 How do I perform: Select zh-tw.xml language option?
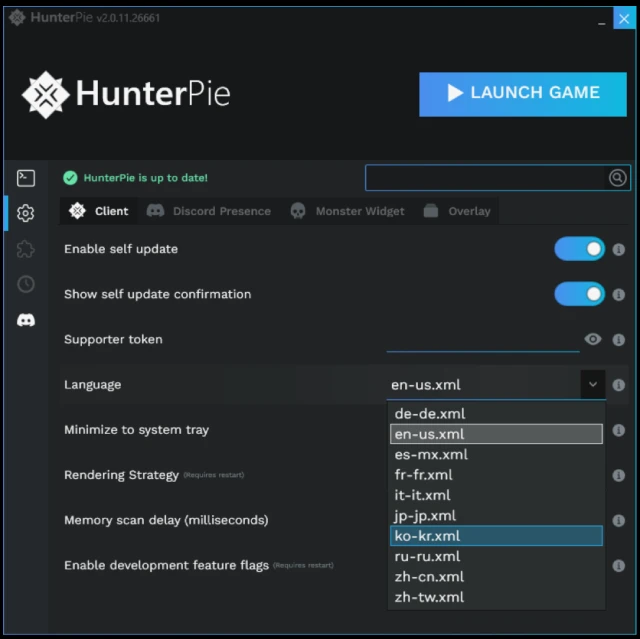click(x=496, y=597)
